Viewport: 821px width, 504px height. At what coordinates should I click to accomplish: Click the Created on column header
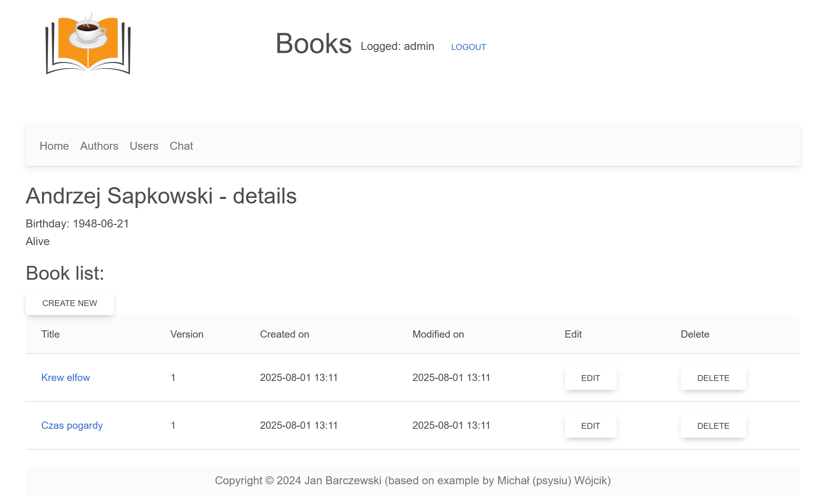(x=285, y=334)
